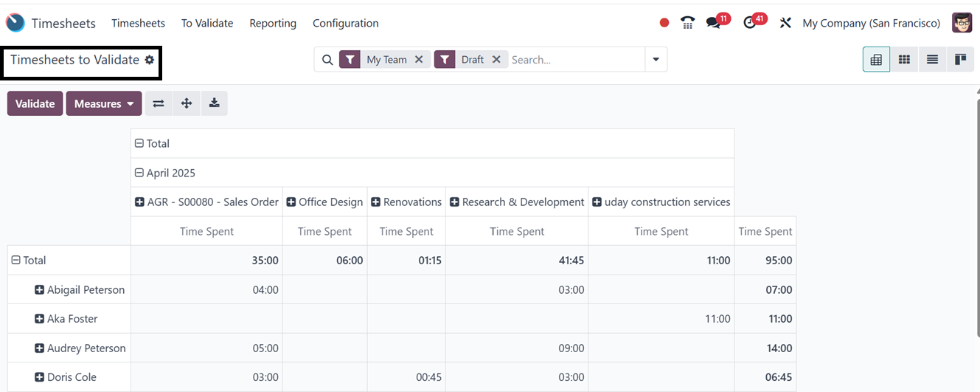The height and width of the screenshot is (392, 980).
Task: Open the My Company (San Francisco) switcher
Action: 871,23
